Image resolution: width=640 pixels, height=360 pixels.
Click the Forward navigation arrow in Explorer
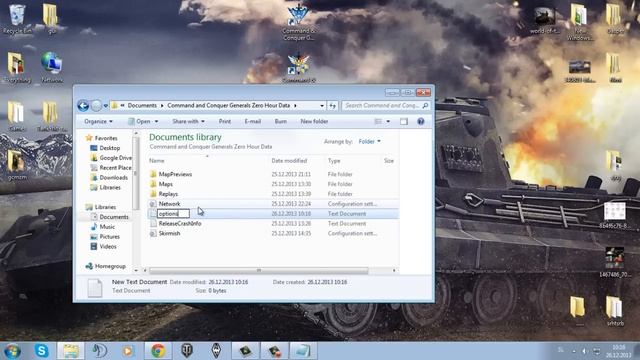coord(96,106)
